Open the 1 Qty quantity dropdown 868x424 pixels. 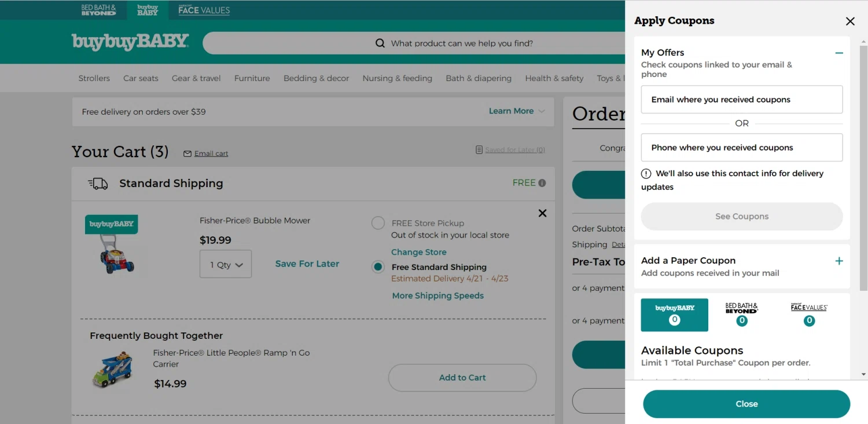pos(226,264)
